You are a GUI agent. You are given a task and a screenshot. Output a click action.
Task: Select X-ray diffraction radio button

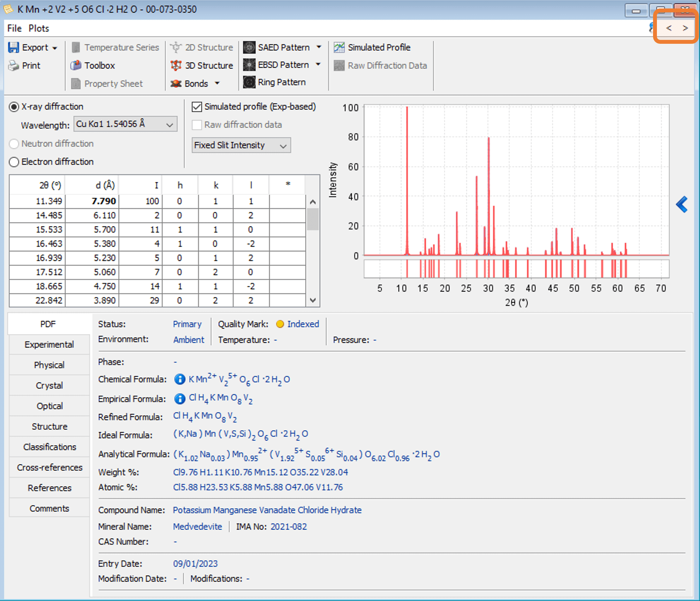pos(14,107)
